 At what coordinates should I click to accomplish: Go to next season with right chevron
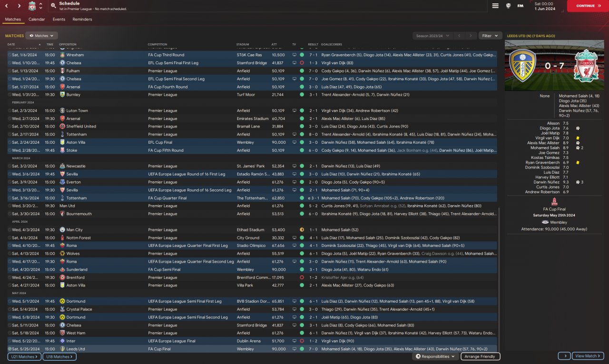471,36
